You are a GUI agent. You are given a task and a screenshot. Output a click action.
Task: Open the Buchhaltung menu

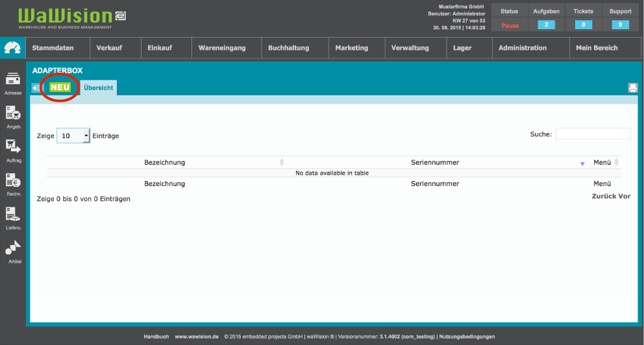tap(288, 48)
